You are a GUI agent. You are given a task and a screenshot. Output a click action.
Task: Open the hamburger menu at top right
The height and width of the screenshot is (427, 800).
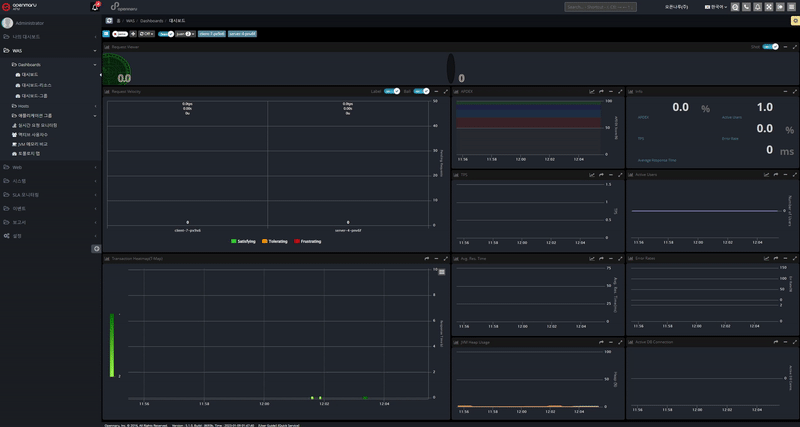[791, 7]
